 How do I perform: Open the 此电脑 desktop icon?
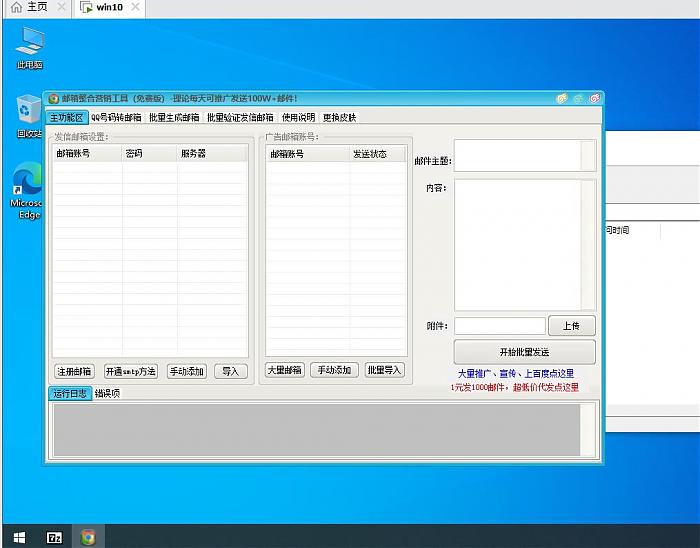[x=30, y=45]
